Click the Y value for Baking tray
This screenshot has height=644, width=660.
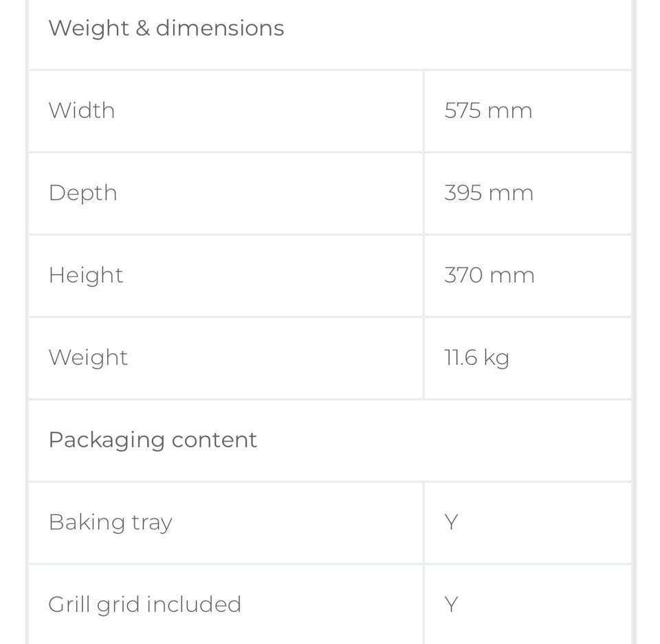tap(451, 522)
